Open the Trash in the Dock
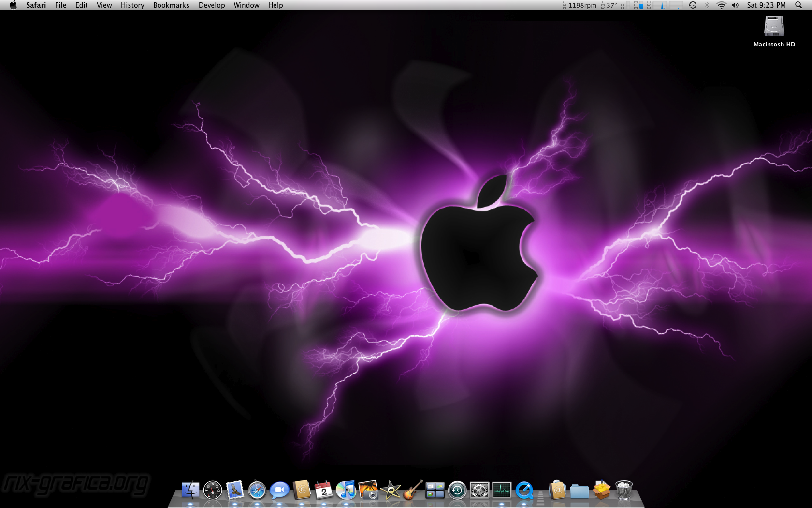The width and height of the screenshot is (812, 508). [624, 490]
